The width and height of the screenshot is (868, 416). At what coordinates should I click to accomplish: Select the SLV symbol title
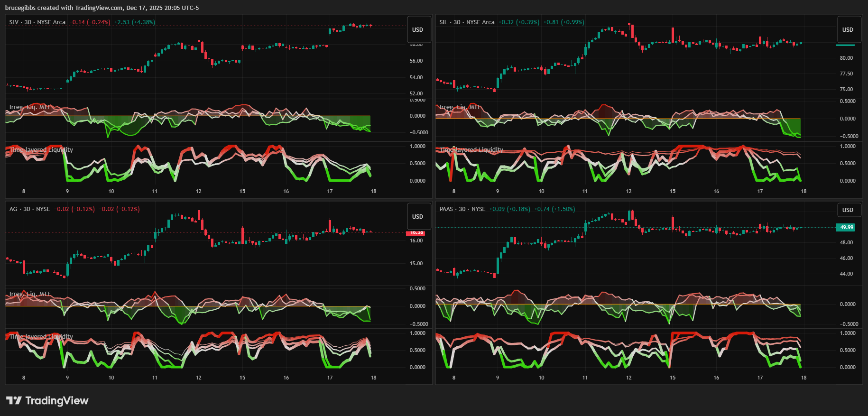point(37,22)
